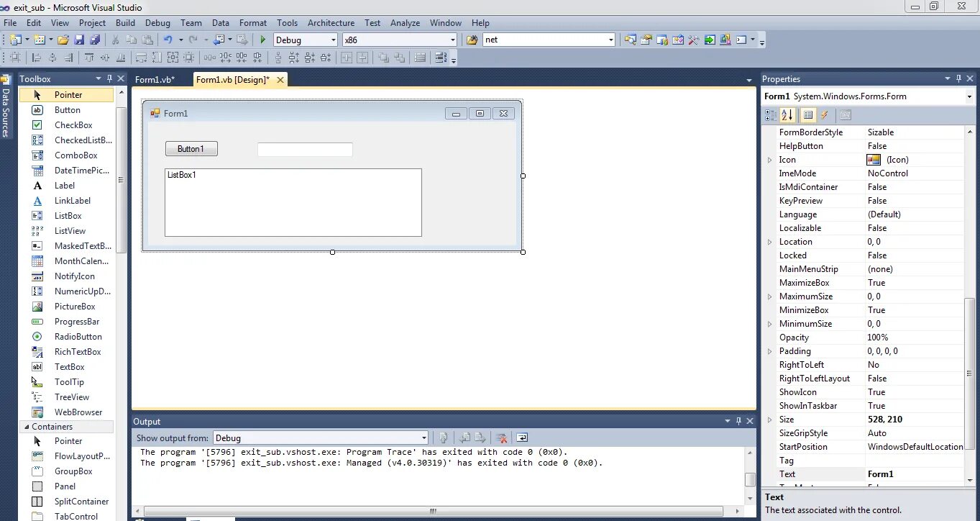Open the Solution Explorer toolbar icon
Viewport: 980px width, 521px height.
coord(631,40)
